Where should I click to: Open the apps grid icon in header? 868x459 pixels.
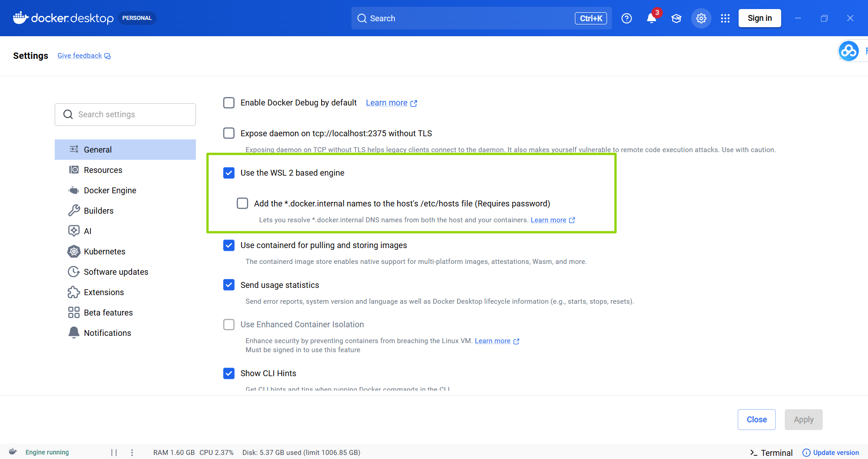point(725,18)
